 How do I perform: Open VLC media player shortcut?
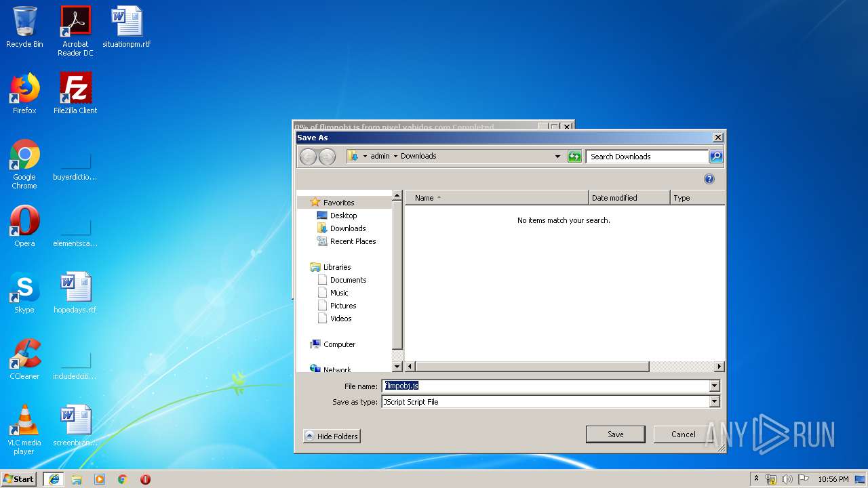(24, 430)
